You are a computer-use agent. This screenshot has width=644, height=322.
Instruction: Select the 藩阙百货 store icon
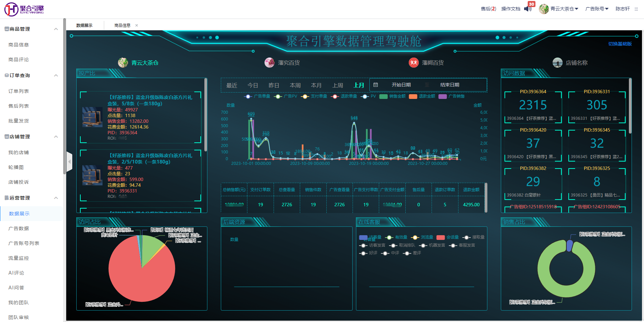413,63
